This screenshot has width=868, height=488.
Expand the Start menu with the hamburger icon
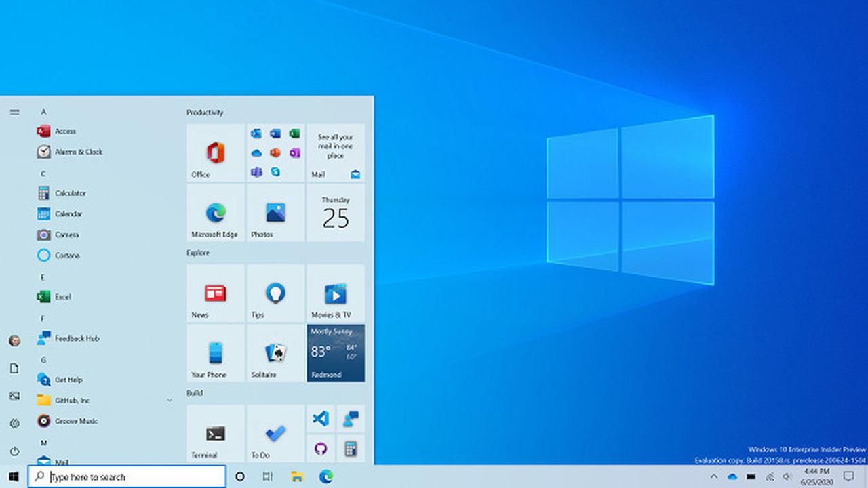pos(14,112)
